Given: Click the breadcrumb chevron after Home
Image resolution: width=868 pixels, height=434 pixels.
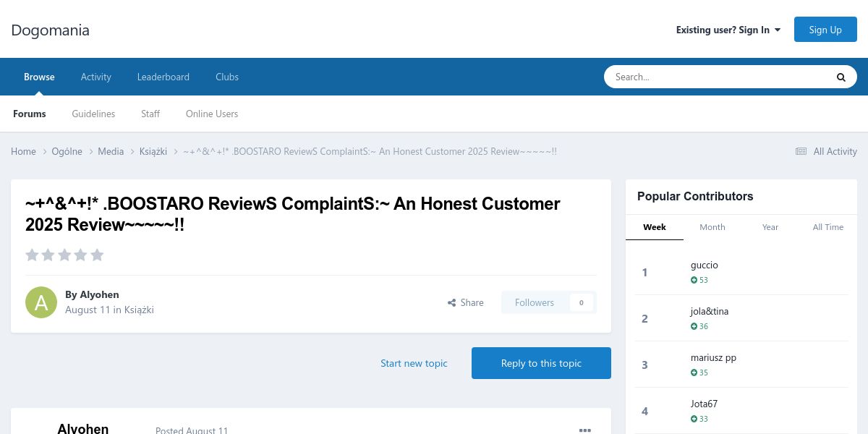Looking at the screenshot, I should (44, 151).
